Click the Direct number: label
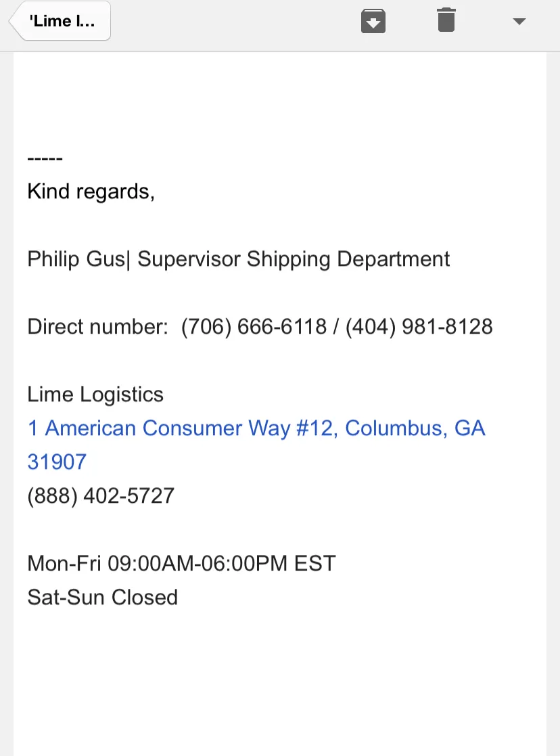 98,327
